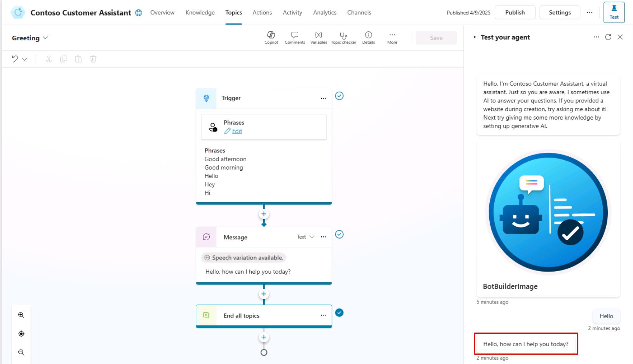Viewport: 633px width, 364px height.
Task: Select the End all topics node
Action: coord(264,315)
